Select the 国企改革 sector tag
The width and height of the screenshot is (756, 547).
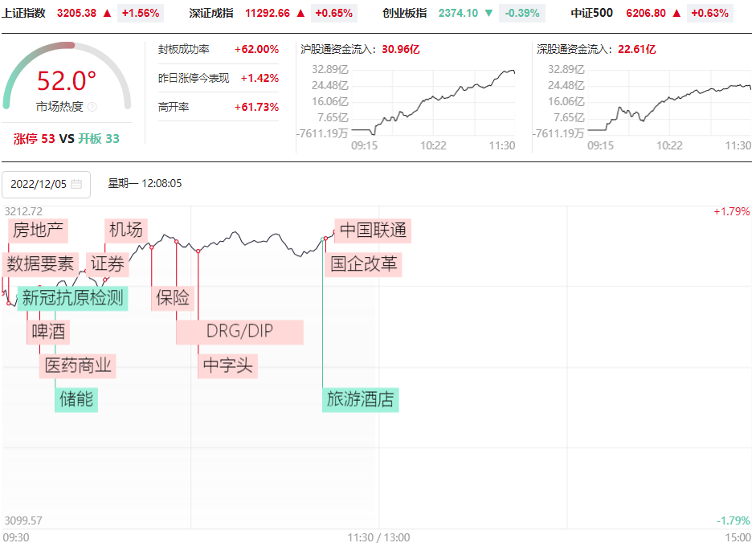(364, 264)
